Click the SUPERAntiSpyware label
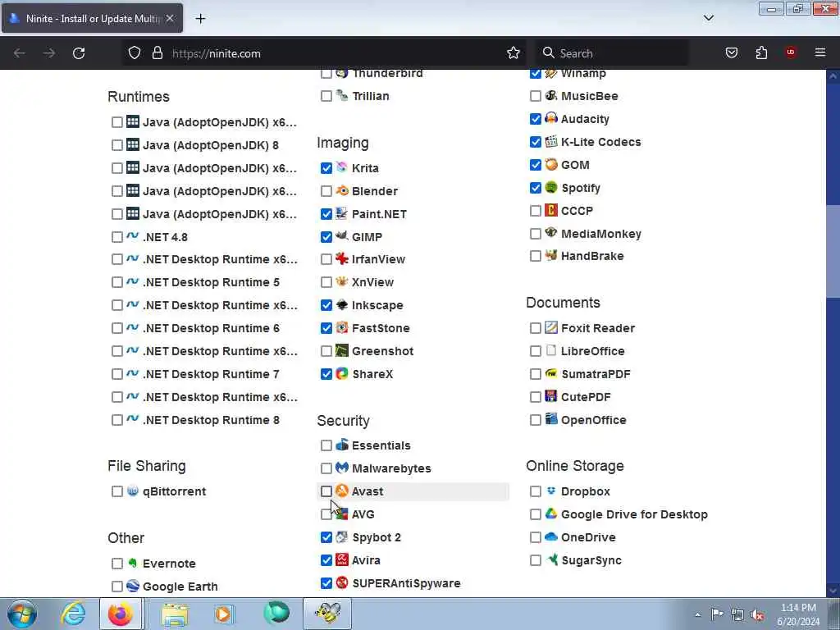The height and width of the screenshot is (630, 840). (x=406, y=583)
